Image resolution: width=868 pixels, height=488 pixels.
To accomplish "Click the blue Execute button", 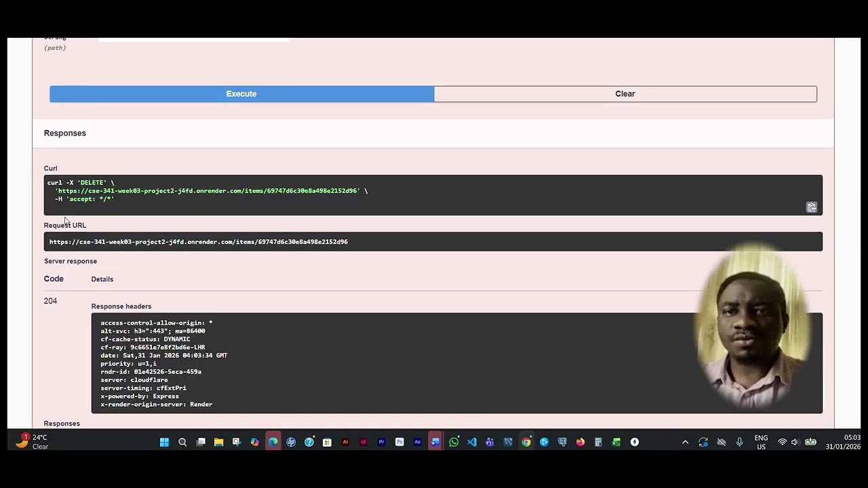I will point(241,94).
